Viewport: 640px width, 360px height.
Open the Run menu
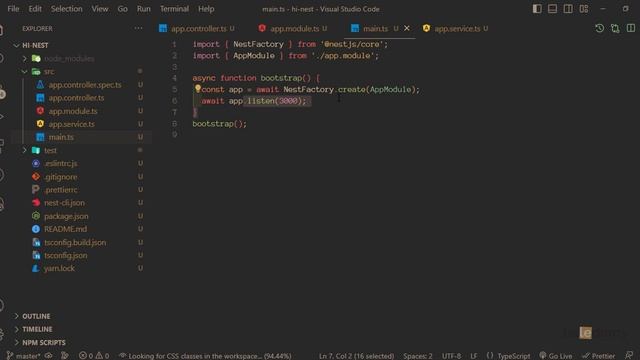pyautogui.click(x=144, y=9)
